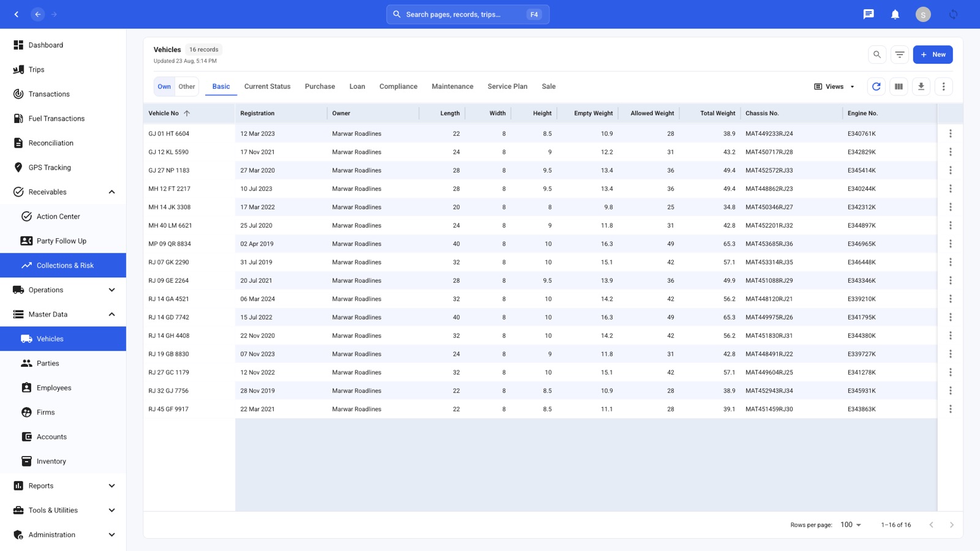This screenshot has height=551, width=980.
Task: Open the Accounts page
Action: (63, 437)
